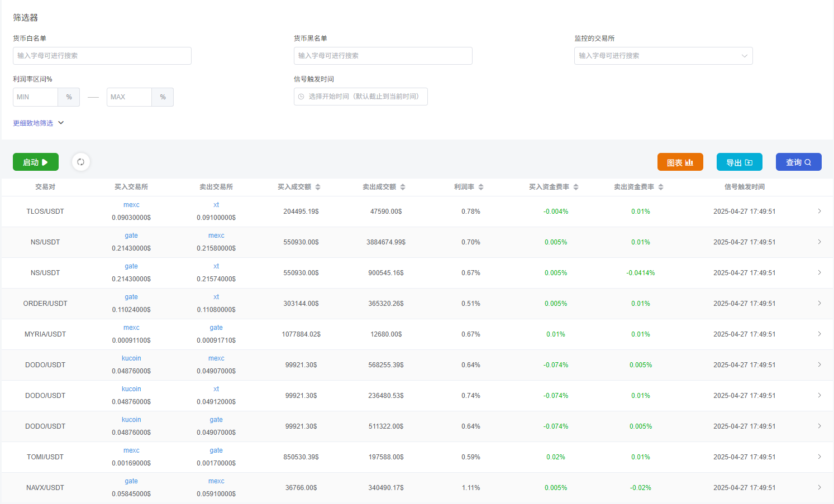
Task: Sort by 买入成交额 column sort icon
Action: [318, 187]
